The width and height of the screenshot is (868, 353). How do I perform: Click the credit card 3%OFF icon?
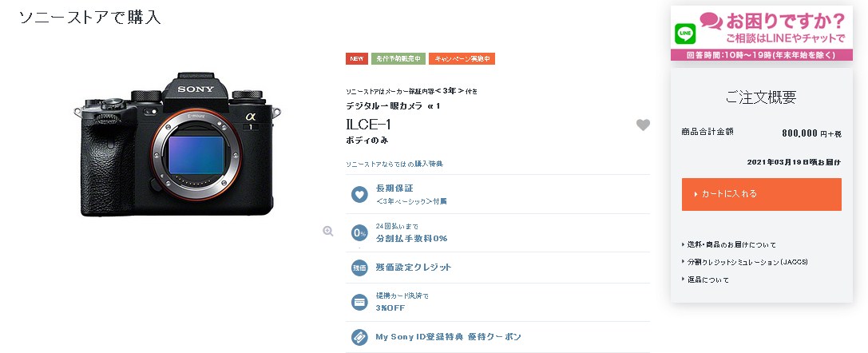pyautogui.click(x=359, y=302)
